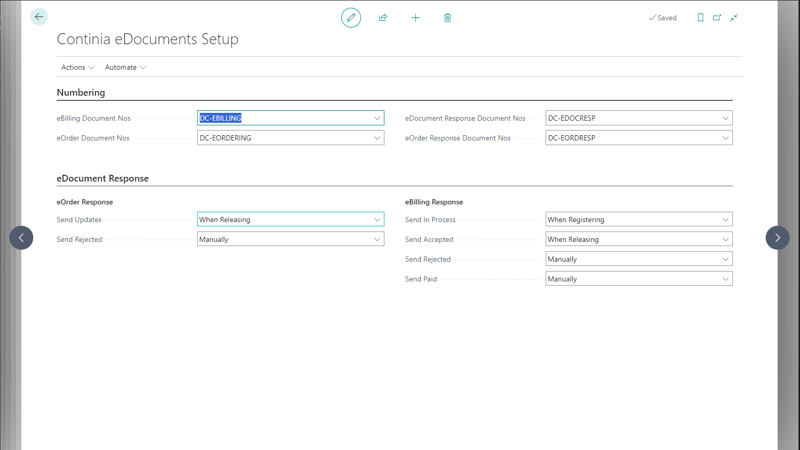Click the delete trash icon
Image resolution: width=800 pixels, height=450 pixels.
tap(447, 18)
